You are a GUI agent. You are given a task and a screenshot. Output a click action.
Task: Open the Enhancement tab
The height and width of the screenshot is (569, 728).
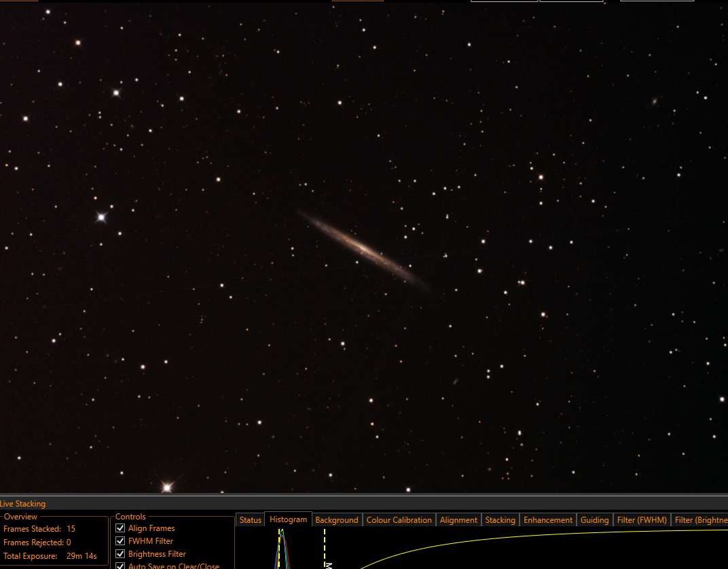pyautogui.click(x=548, y=520)
